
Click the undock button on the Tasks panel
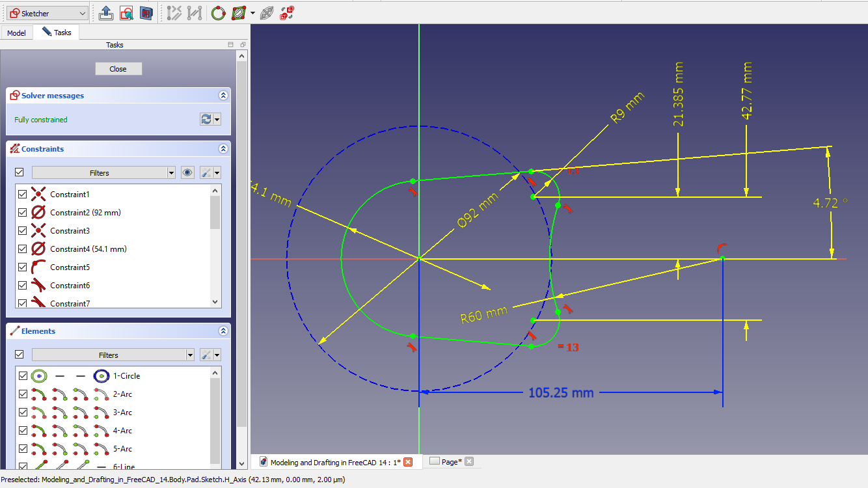242,44
